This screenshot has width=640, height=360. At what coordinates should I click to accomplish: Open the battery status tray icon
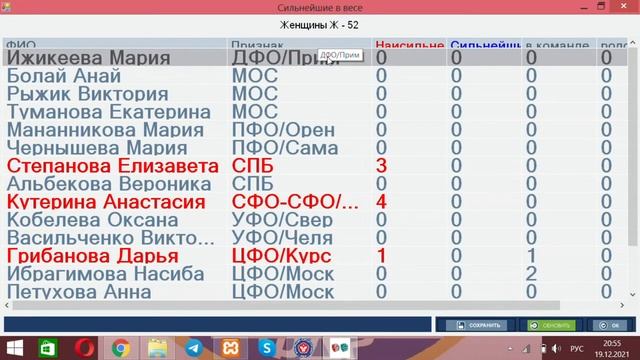pos(544,349)
